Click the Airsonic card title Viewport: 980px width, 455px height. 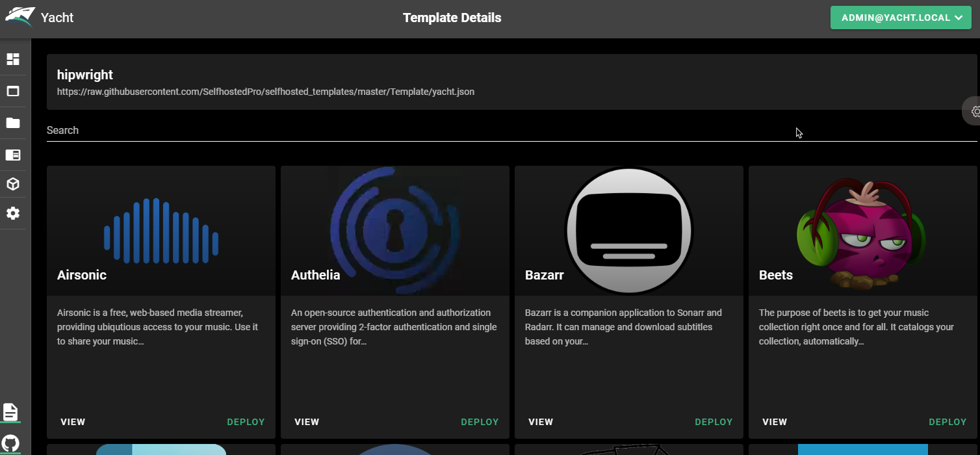[82, 275]
